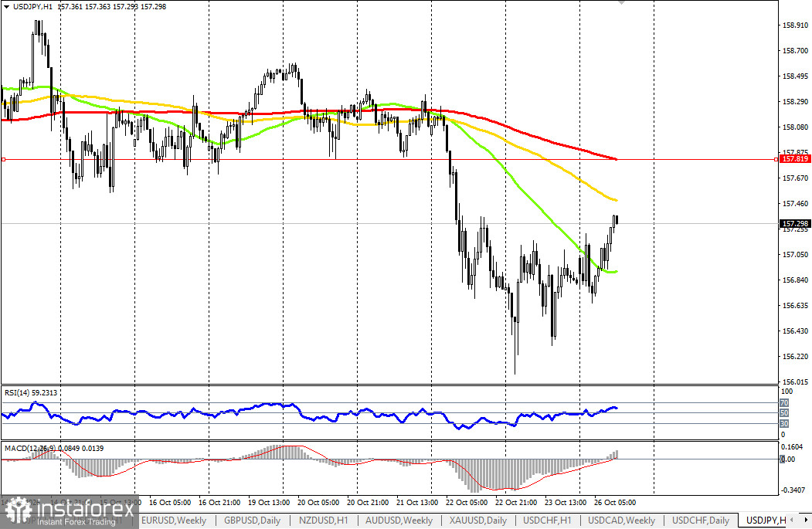Image resolution: width=812 pixels, height=529 pixels.
Task: Click the 20 Oct 05:00 time label
Action: click(x=318, y=502)
